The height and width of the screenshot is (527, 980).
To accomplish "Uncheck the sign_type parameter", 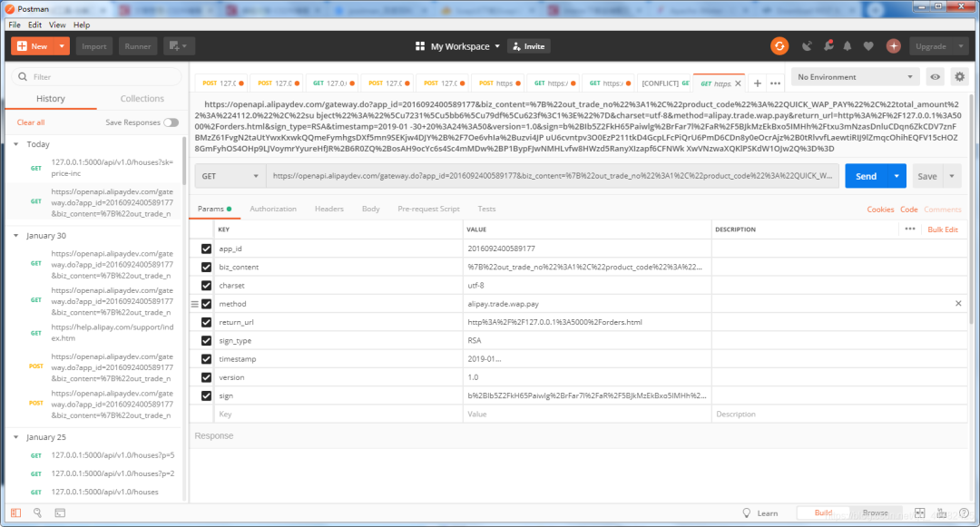I will click(206, 341).
